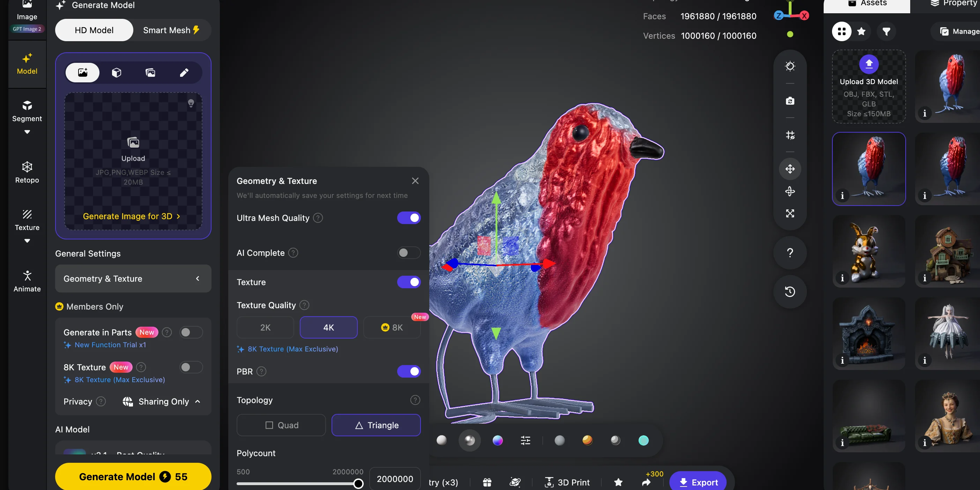Open the Segment tool in the sidebar
The height and width of the screenshot is (490, 980).
27,111
